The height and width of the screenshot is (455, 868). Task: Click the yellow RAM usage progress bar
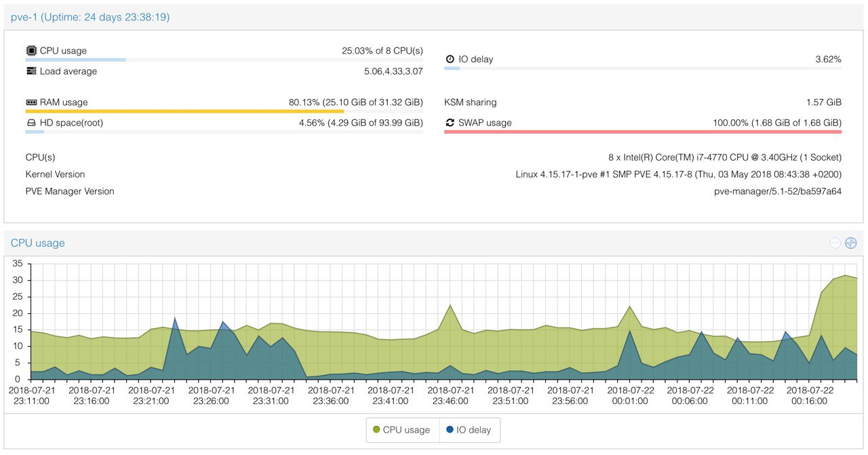pos(184,111)
